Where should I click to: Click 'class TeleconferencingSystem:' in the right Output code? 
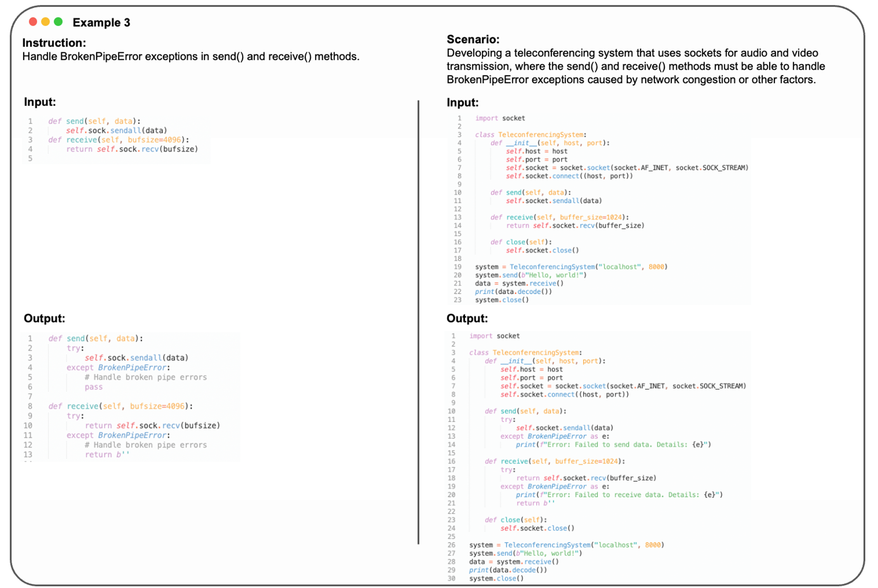pyautogui.click(x=525, y=353)
